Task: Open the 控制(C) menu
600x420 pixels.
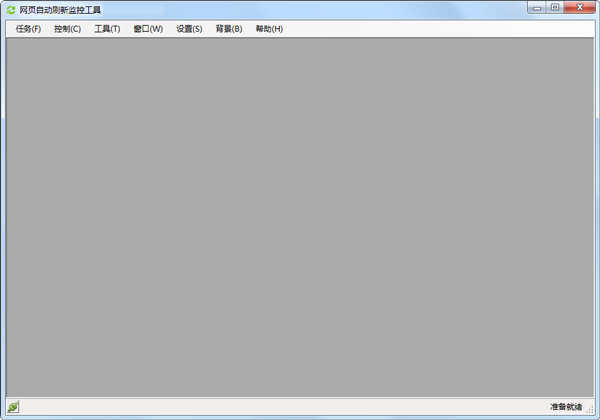Action: coord(67,29)
